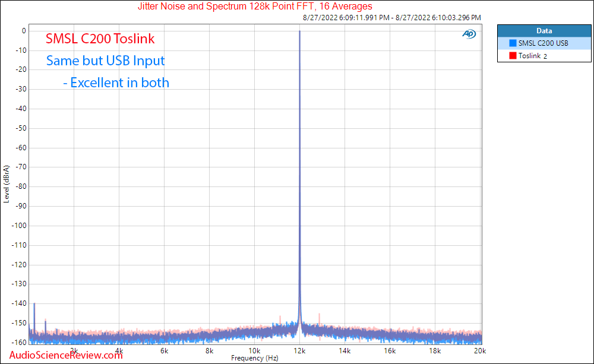Click the AP logo icon in graph corner

coord(469,34)
